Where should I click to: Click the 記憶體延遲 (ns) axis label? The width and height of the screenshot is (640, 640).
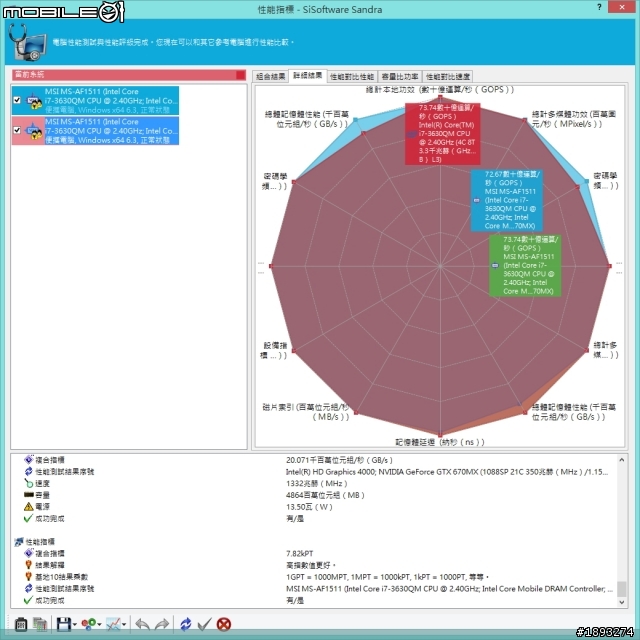pos(440,442)
